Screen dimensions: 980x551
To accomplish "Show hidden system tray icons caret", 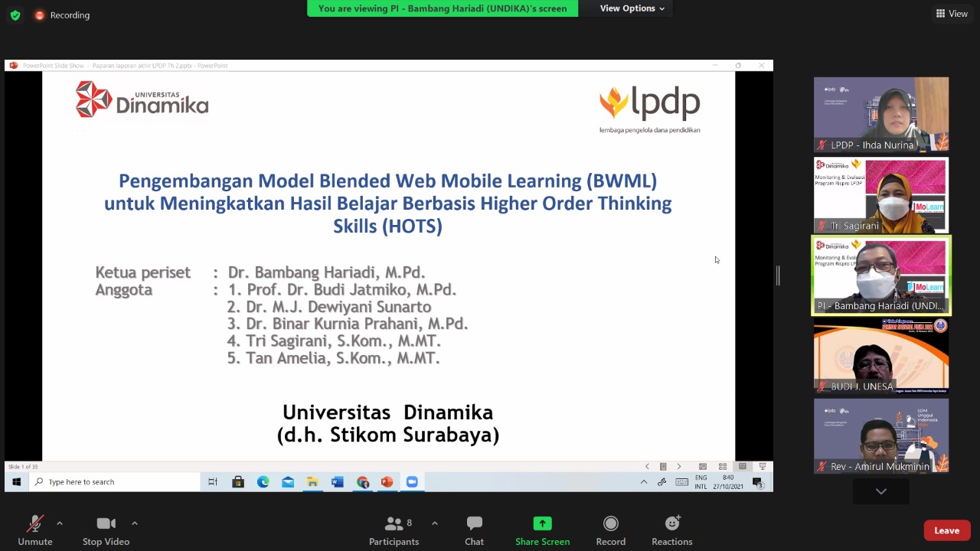I will coord(644,481).
